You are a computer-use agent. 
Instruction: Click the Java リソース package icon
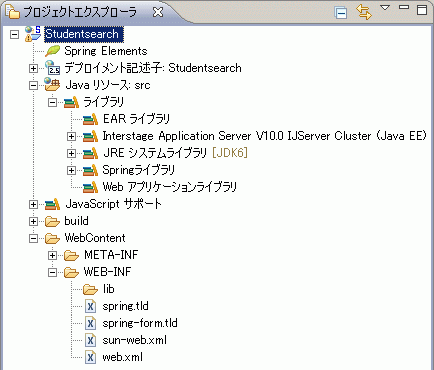click(x=52, y=85)
